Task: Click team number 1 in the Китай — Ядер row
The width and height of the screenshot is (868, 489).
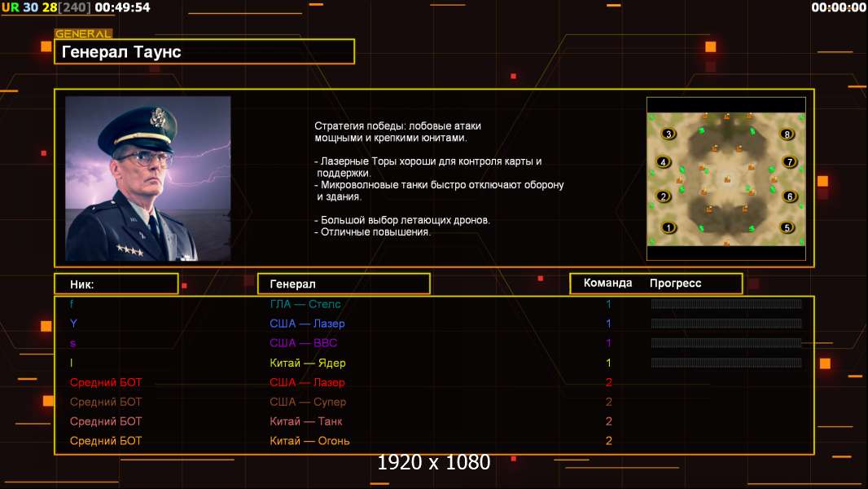Action: pos(608,363)
